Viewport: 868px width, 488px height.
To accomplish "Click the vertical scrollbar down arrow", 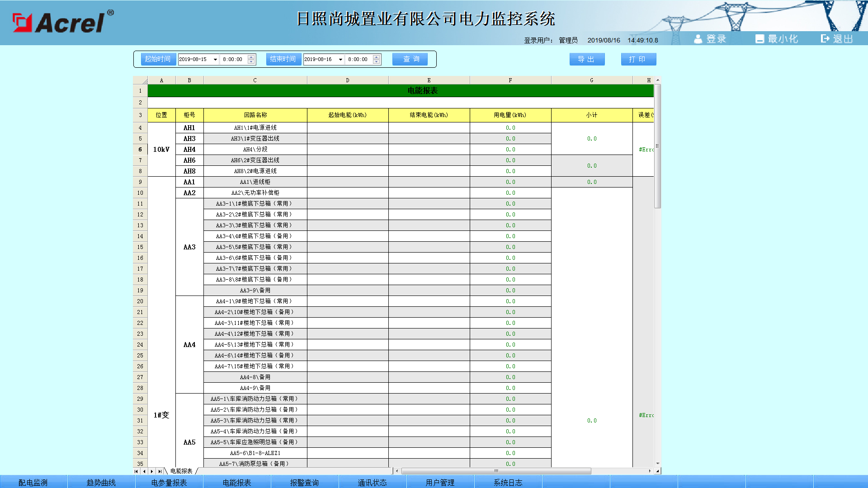I will coord(658,464).
